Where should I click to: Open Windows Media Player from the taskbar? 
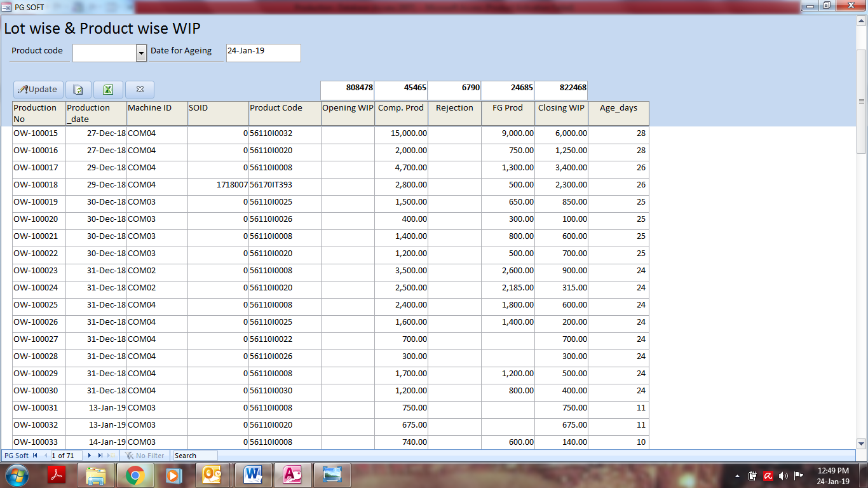pyautogui.click(x=172, y=475)
